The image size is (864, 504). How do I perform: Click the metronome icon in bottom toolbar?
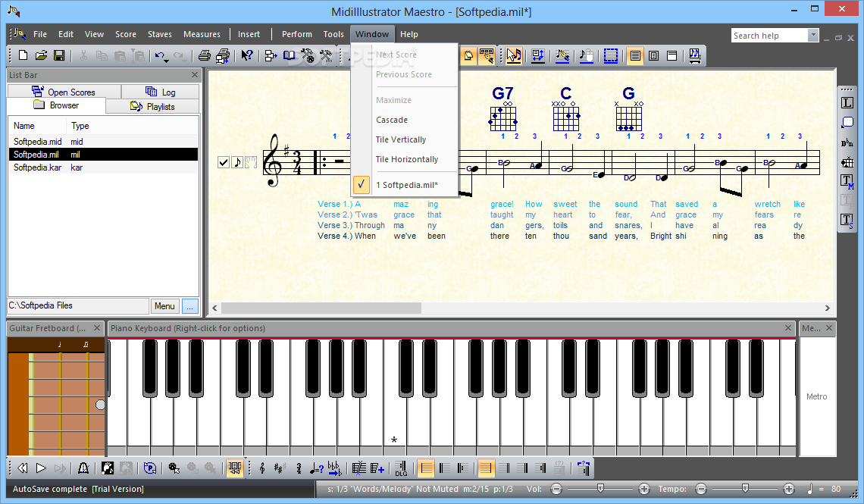(83, 468)
